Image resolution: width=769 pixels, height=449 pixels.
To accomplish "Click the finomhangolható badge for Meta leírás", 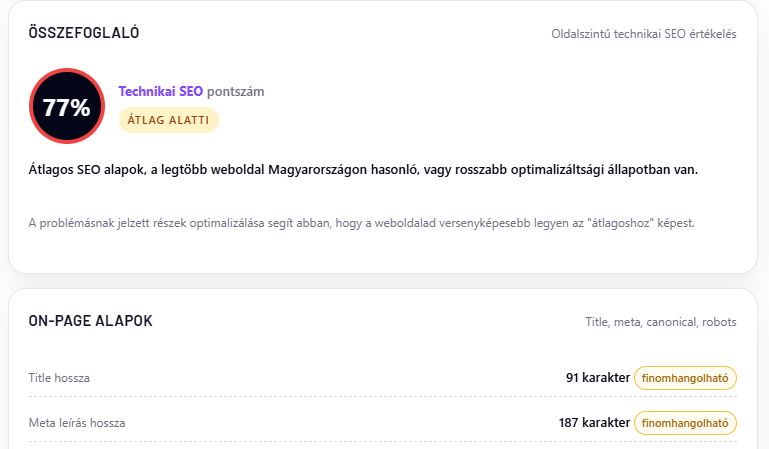I will click(x=685, y=423).
